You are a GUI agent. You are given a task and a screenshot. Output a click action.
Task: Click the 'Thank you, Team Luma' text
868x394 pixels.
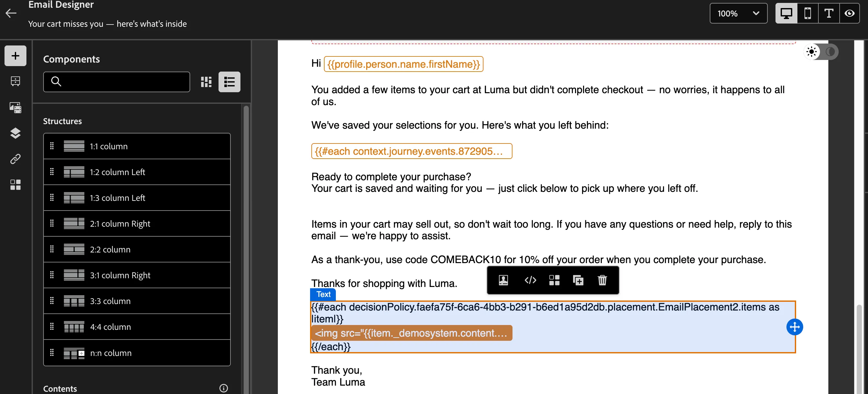[x=338, y=376]
